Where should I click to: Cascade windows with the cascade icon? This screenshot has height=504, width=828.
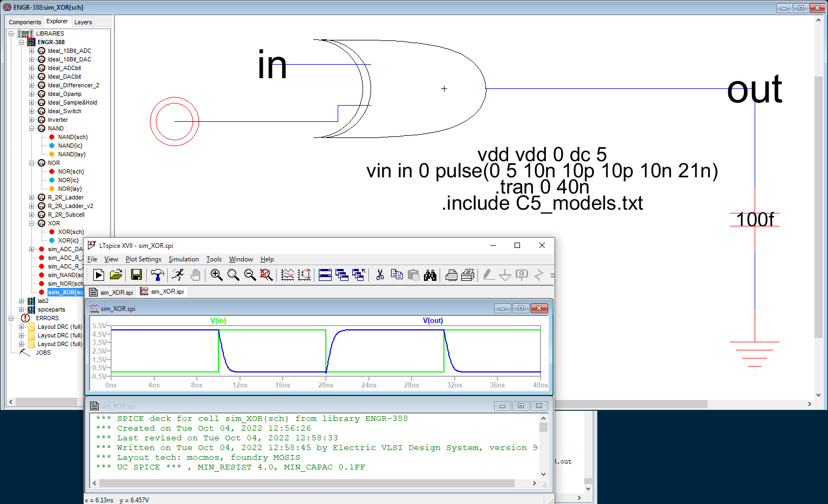342,275
